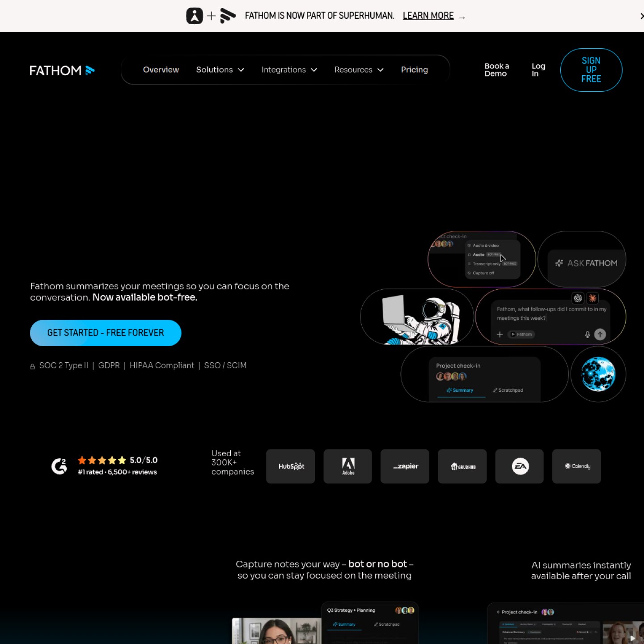Open Summary tab in Q3 Strategy Planning card
The width and height of the screenshot is (644, 644).
point(344,624)
